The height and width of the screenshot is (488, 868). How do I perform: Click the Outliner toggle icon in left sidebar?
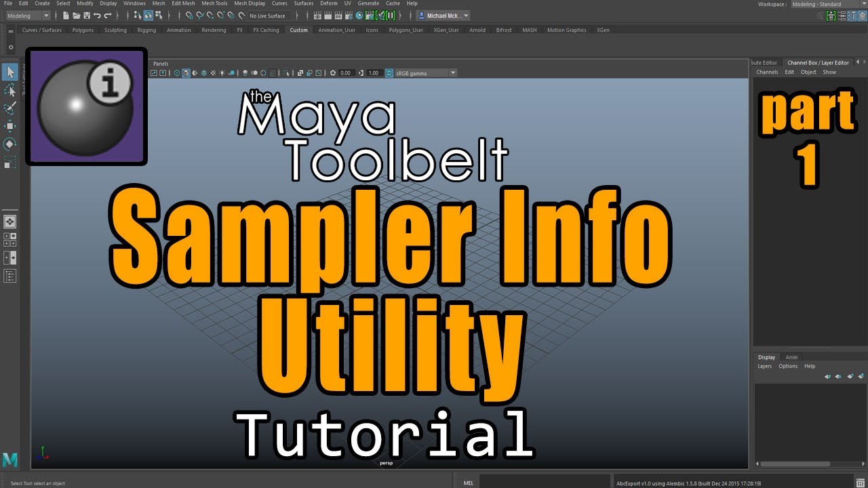pos(10,275)
